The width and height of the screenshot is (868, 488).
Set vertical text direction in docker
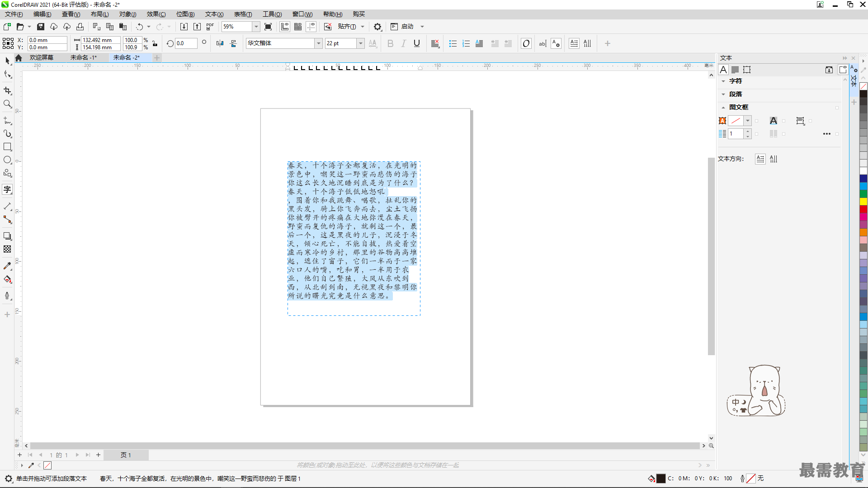pos(774,159)
